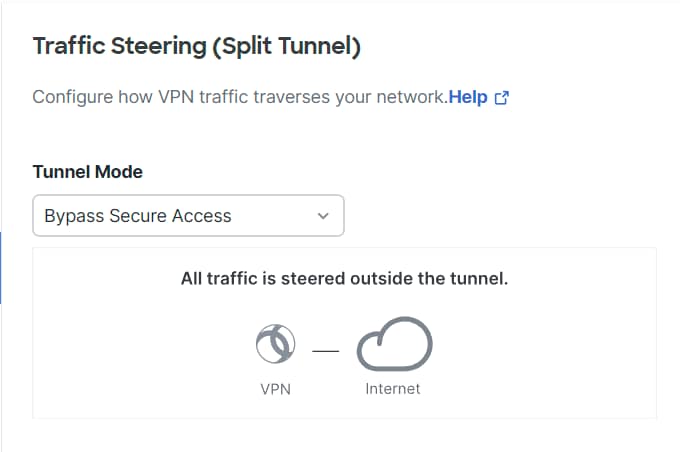Click the Traffic Steering (Split Tunnel) heading

pos(196,45)
